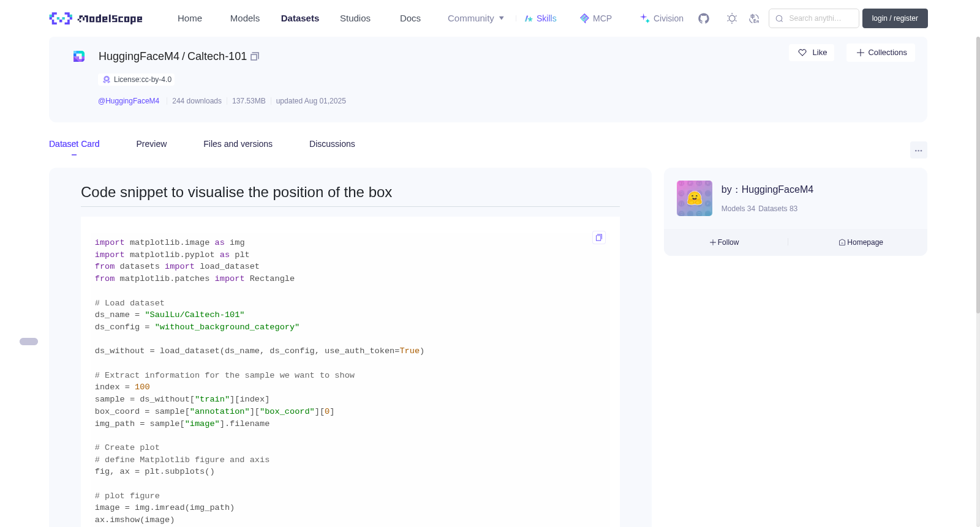
Task: Copy dataset name using the copy icon
Action: tap(255, 56)
